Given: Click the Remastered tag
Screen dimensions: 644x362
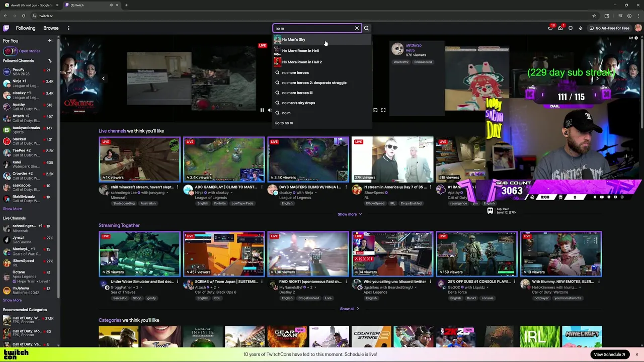Looking at the screenshot, I should point(423,62).
